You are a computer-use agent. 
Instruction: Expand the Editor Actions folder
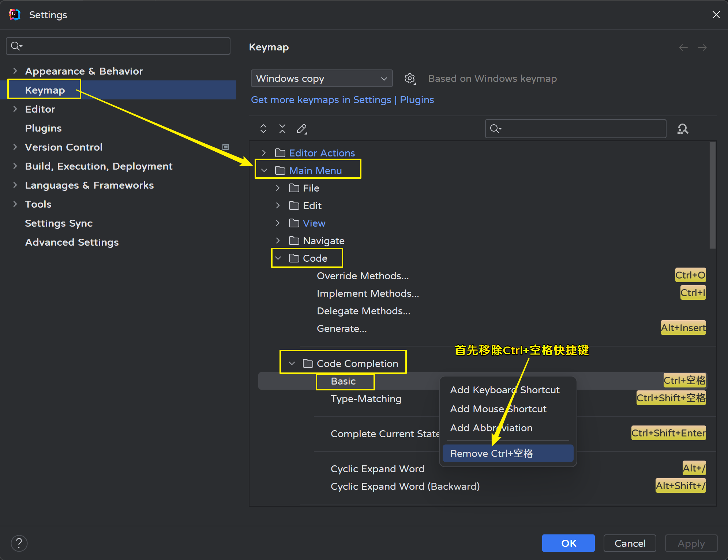click(264, 153)
